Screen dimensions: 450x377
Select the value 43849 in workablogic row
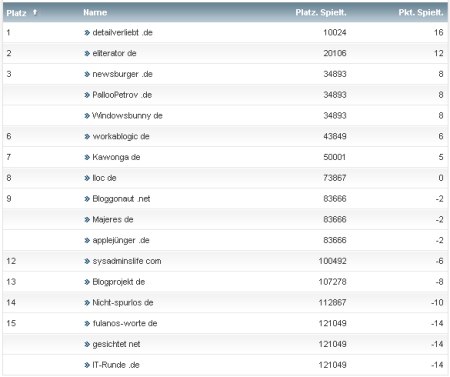pos(335,136)
